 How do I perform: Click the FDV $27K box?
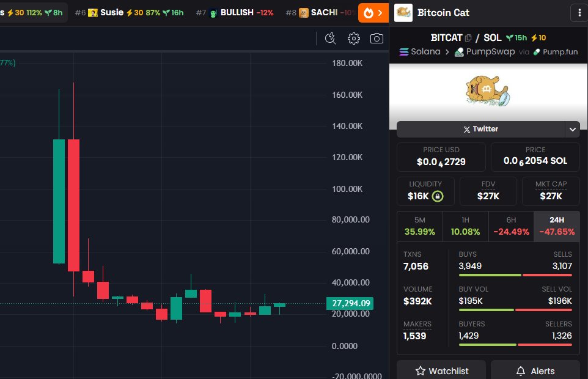point(488,191)
